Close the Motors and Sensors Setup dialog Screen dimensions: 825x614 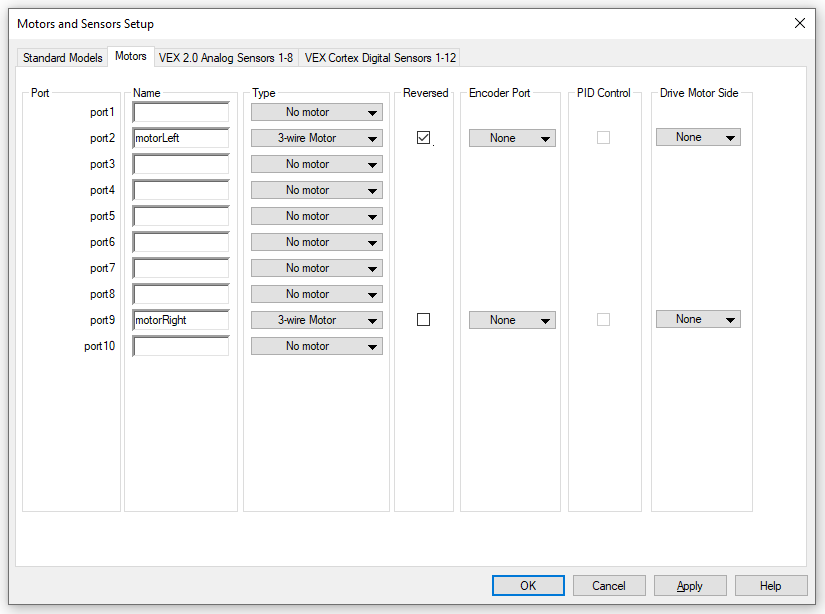click(x=800, y=23)
